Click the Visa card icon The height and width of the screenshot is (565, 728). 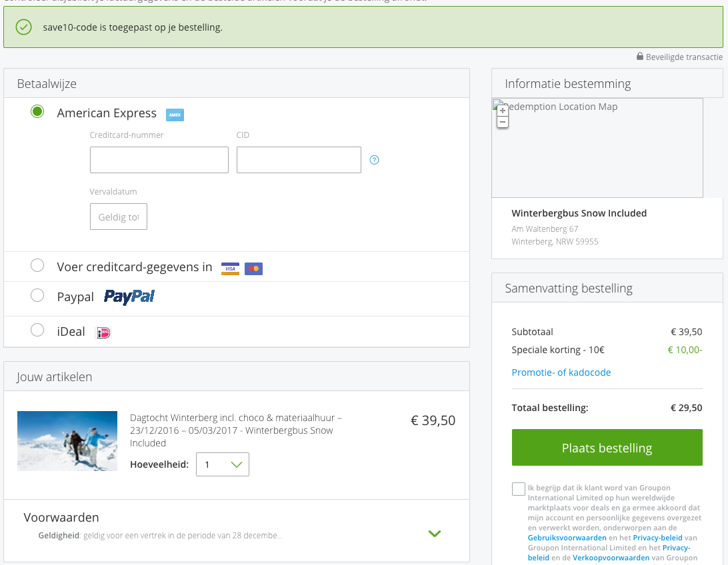(230, 269)
